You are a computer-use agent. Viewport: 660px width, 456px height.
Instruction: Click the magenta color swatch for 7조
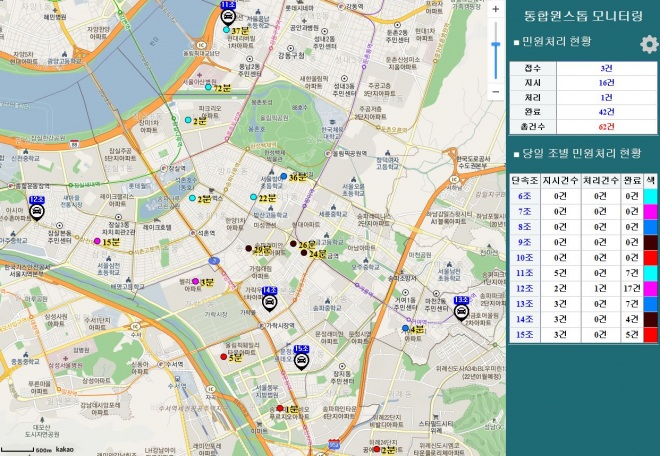tap(650, 211)
